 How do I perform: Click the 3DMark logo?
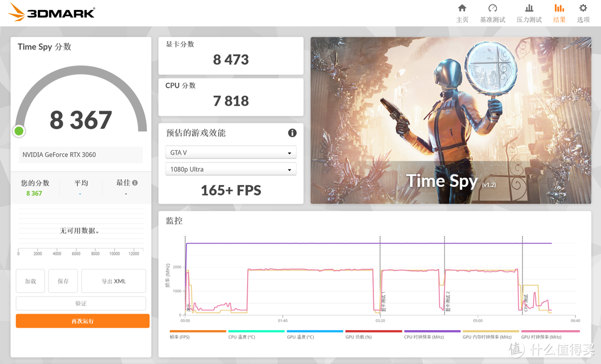(x=52, y=12)
